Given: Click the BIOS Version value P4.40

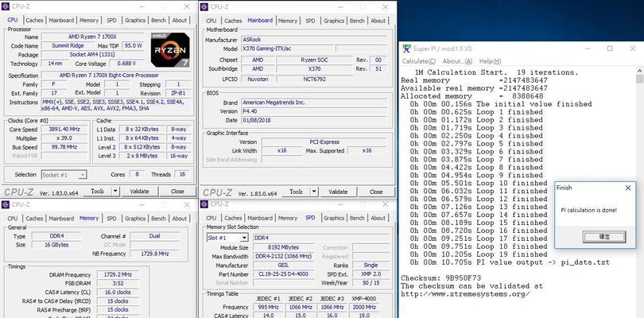Looking at the screenshot, I should 314,111.
